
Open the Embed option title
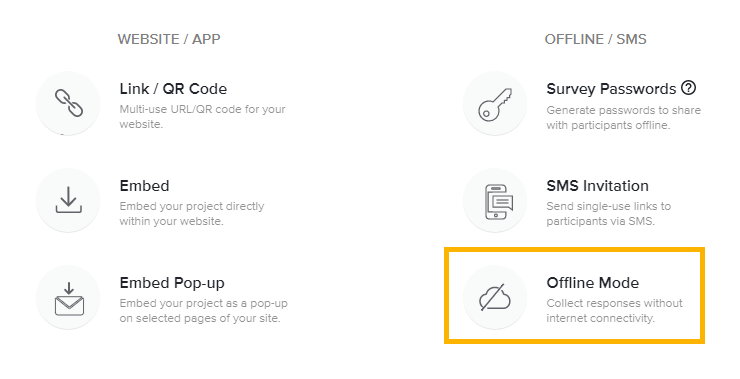[144, 186]
